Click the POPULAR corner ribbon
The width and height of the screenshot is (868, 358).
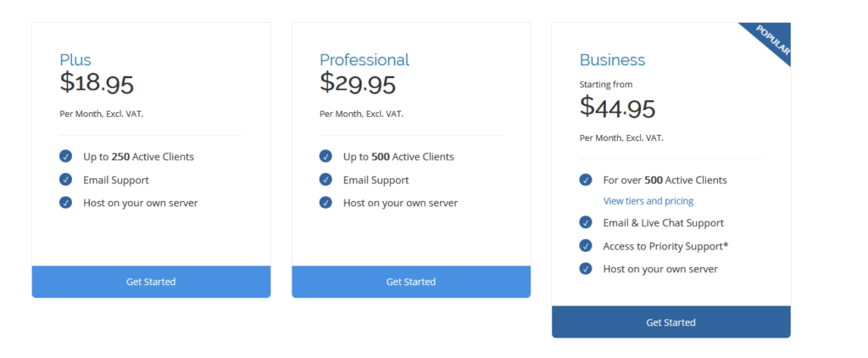pyautogui.click(x=773, y=41)
